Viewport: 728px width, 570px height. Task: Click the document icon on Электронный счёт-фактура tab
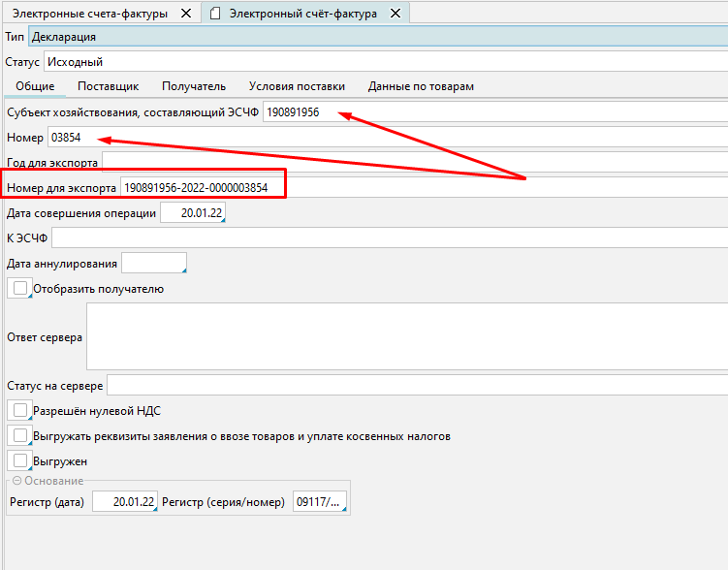tap(215, 14)
